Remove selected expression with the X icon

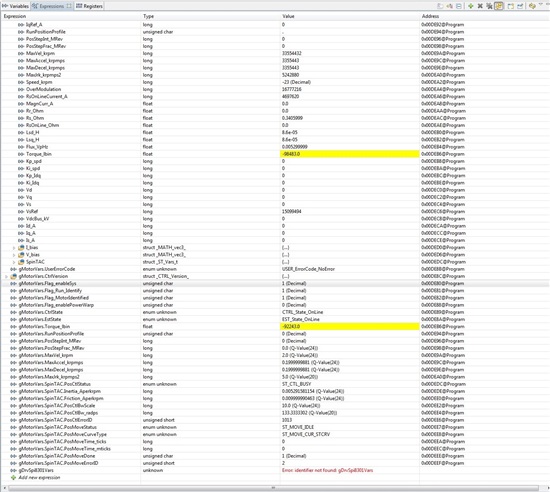click(x=480, y=6)
